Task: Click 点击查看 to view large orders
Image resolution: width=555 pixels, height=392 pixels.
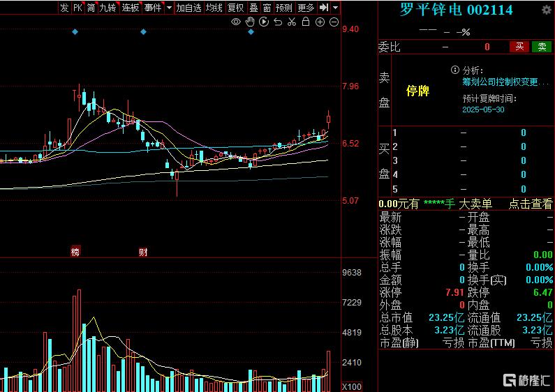Action: [531, 204]
